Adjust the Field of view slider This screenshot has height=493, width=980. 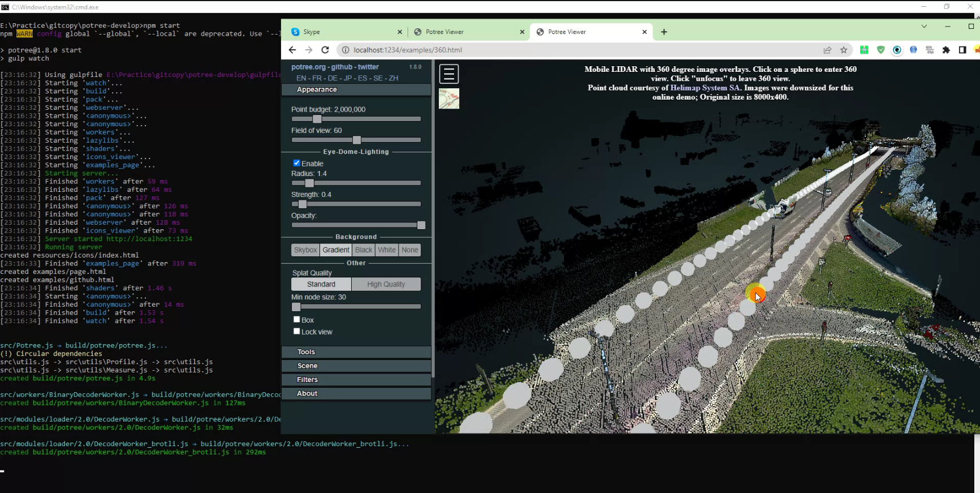click(x=356, y=140)
